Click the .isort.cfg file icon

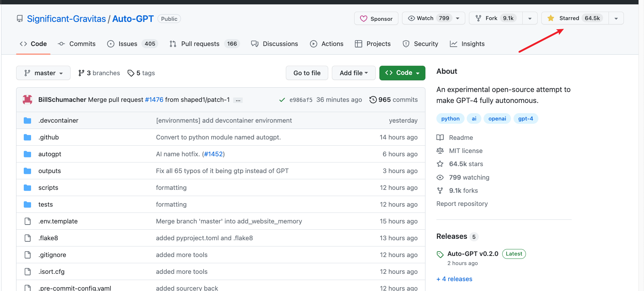[27, 272]
